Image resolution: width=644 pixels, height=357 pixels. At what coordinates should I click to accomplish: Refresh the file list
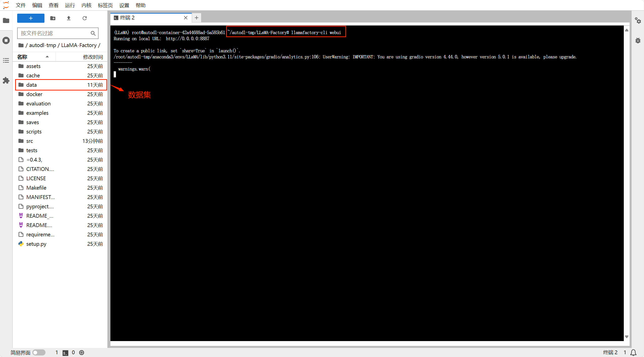(85, 18)
